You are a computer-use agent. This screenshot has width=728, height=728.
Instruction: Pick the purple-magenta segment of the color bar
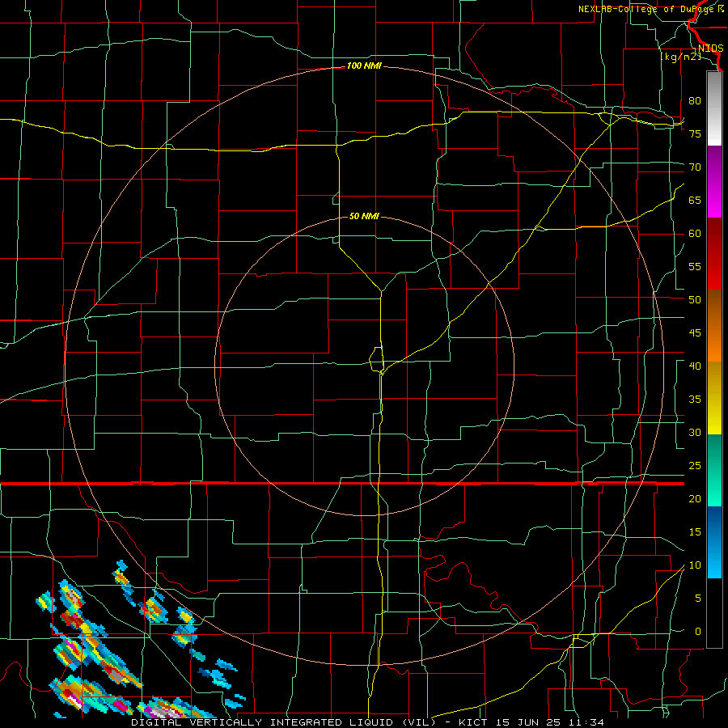[x=714, y=181]
